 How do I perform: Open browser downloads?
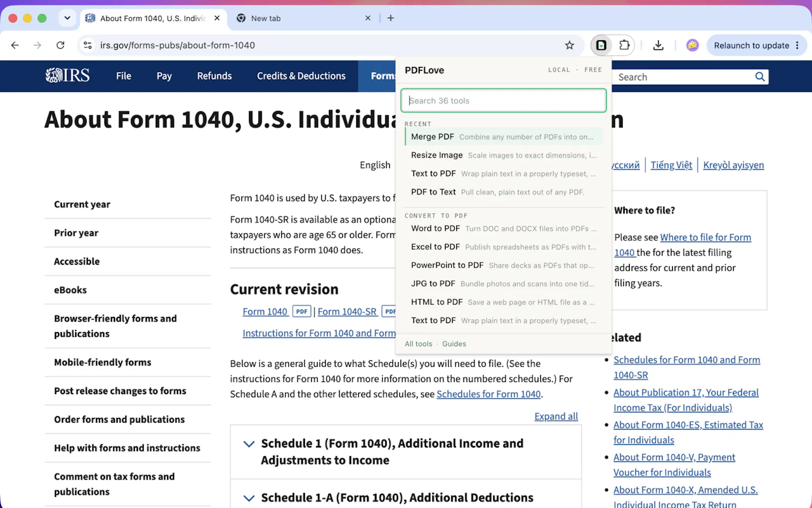[x=658, y=45]
